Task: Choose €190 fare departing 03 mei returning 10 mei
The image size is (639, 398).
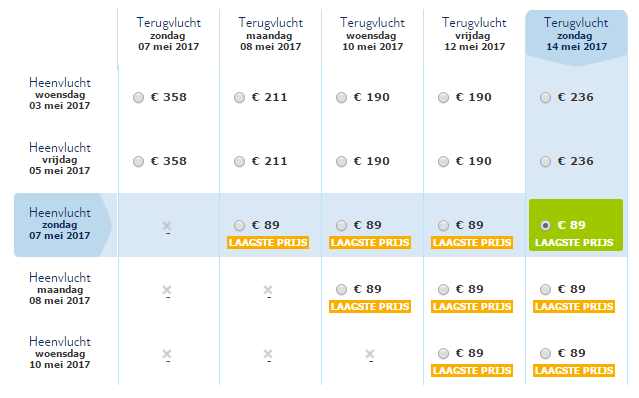Action: pos(342,98)
